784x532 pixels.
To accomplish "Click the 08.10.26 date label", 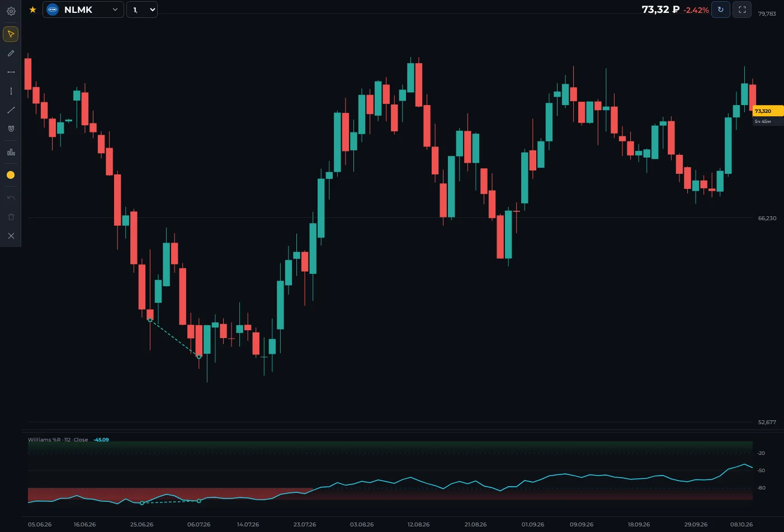I will (x=742, y=525).
